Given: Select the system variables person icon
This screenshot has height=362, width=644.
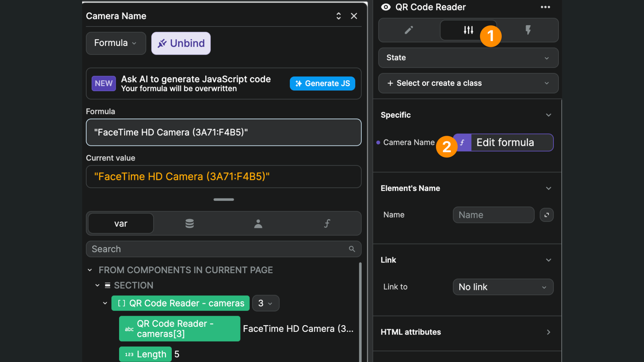Looking at the screenshot, I should pos(258,223).
